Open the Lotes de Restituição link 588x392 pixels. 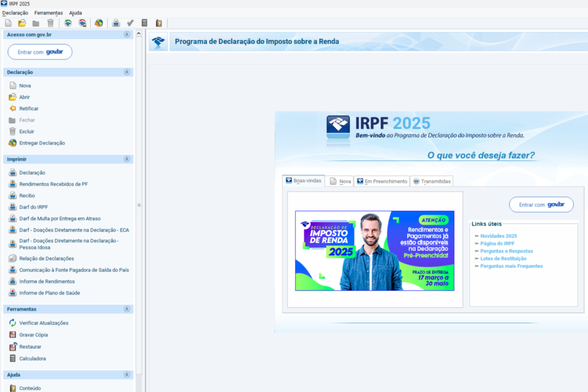point(503,258)
